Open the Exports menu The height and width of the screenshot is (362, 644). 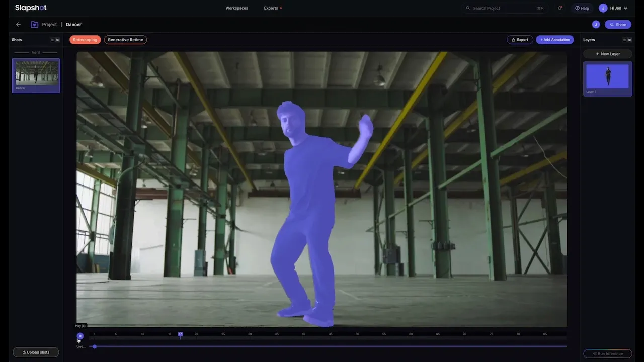pyautogui.click(x=272, y=8)
